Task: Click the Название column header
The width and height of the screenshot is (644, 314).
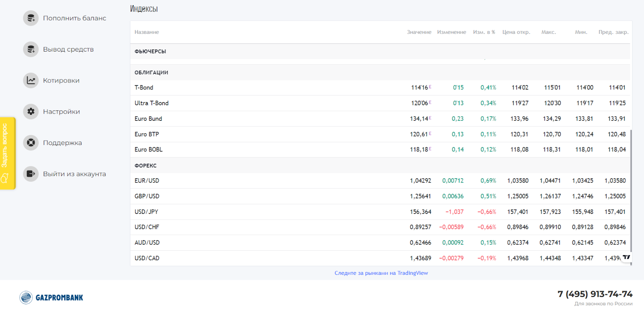Action: (x=147, y=32)
